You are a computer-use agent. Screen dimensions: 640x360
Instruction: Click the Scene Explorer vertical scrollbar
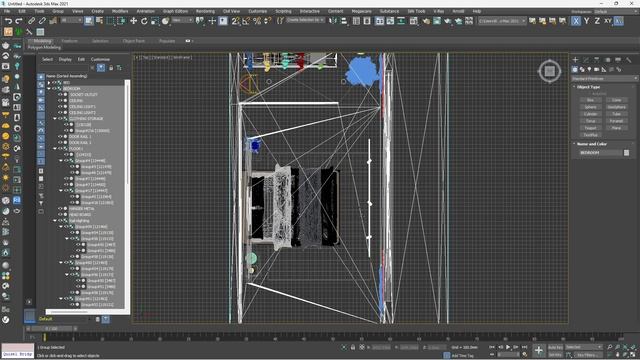tap(127, 133)
